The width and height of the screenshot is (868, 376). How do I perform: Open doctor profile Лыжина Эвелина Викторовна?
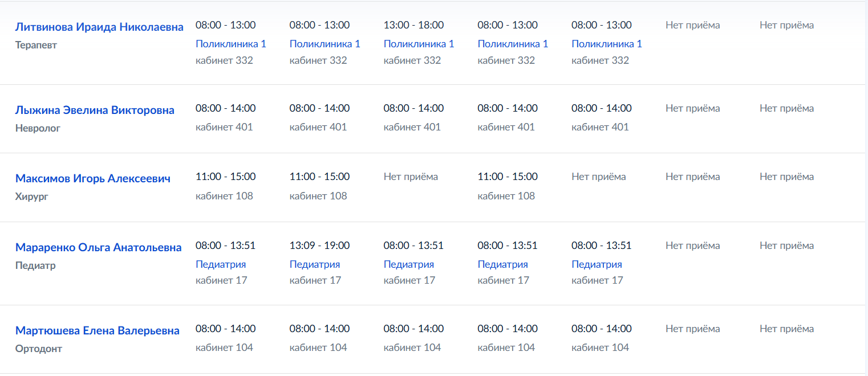tap(95, 110)
